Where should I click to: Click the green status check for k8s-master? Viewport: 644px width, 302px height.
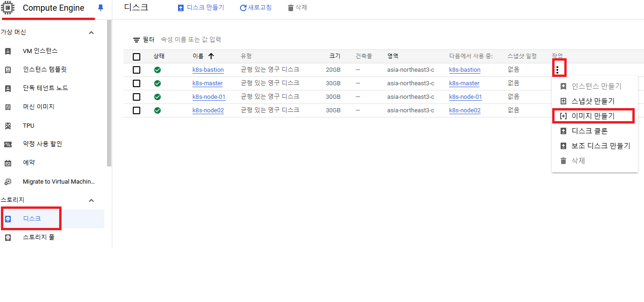[x=158, y=83]
